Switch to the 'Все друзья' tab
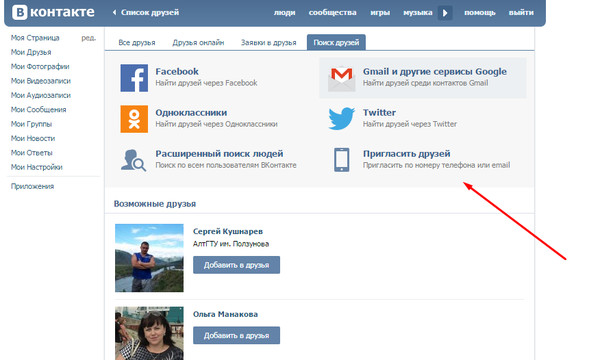The width and height of the screenshot is (600, 360). 137,42
